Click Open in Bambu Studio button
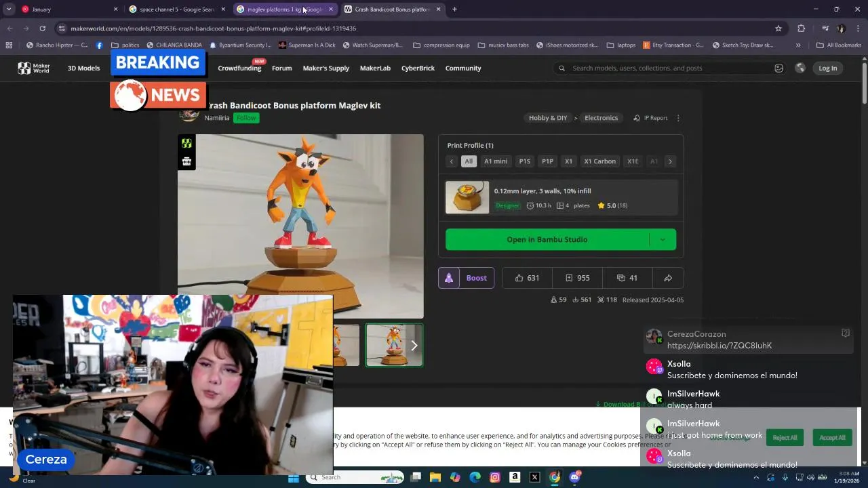 point(547,239)
